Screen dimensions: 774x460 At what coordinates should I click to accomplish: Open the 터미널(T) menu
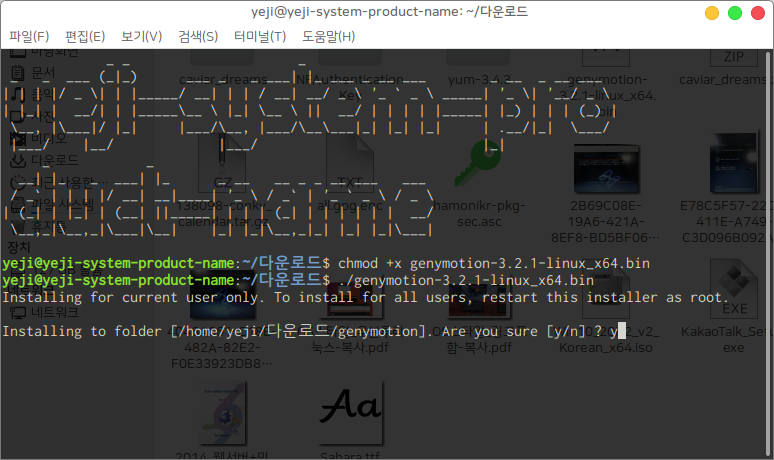coord(259,37)
